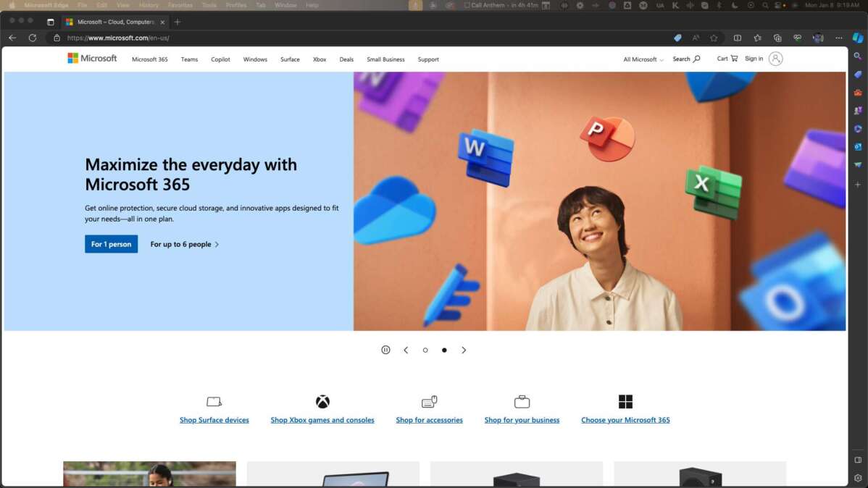868x488 pixels.
Task: Open Settings and more ellipsis menu
Action: (x=839, y=38)
